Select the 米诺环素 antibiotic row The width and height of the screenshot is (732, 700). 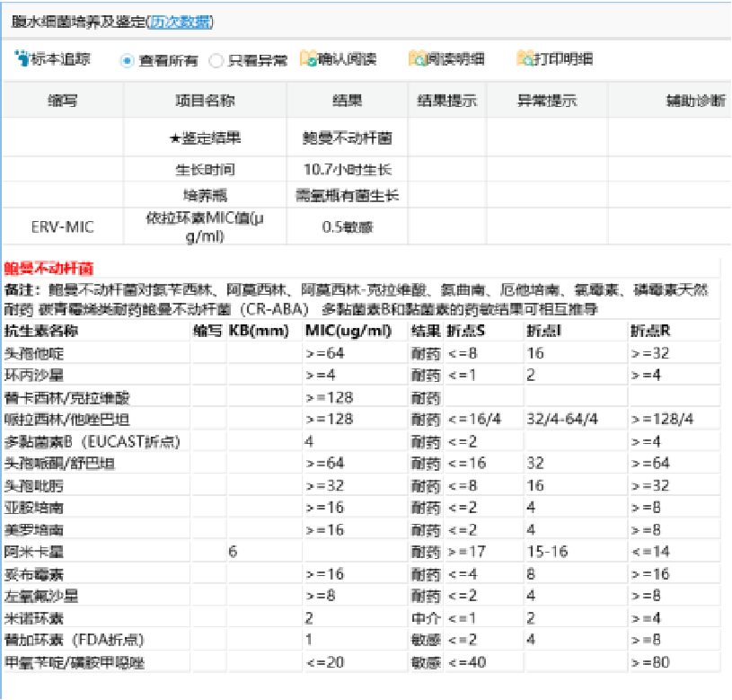coord(34,618)
